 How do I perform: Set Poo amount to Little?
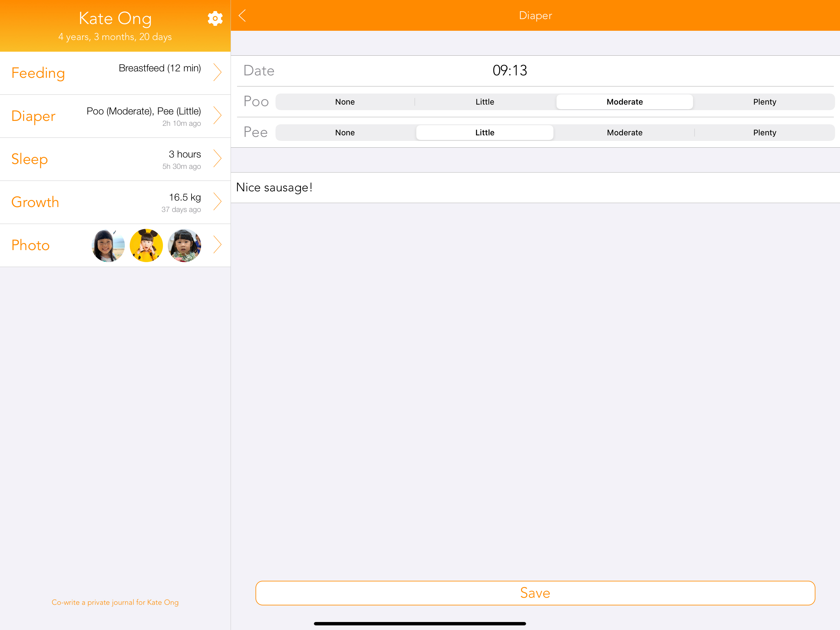(485, 102)
